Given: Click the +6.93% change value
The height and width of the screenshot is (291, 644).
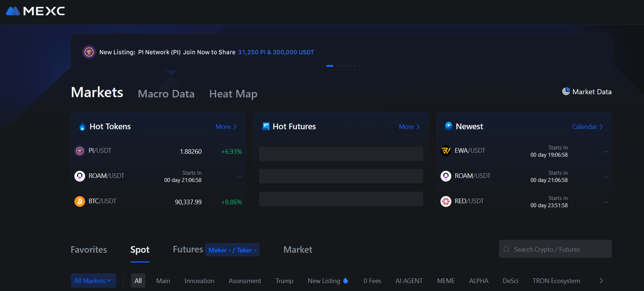Looking at the screenshot, I should (232, 152).
